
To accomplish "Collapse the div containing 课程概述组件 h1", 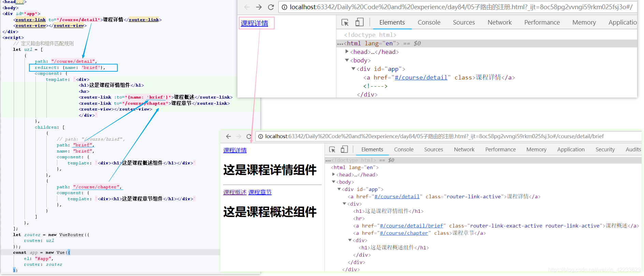I will 350,240.
